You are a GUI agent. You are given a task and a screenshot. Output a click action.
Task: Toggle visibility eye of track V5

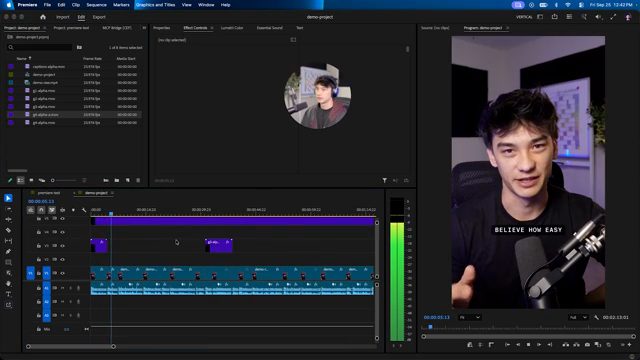[x=62, y=218]
